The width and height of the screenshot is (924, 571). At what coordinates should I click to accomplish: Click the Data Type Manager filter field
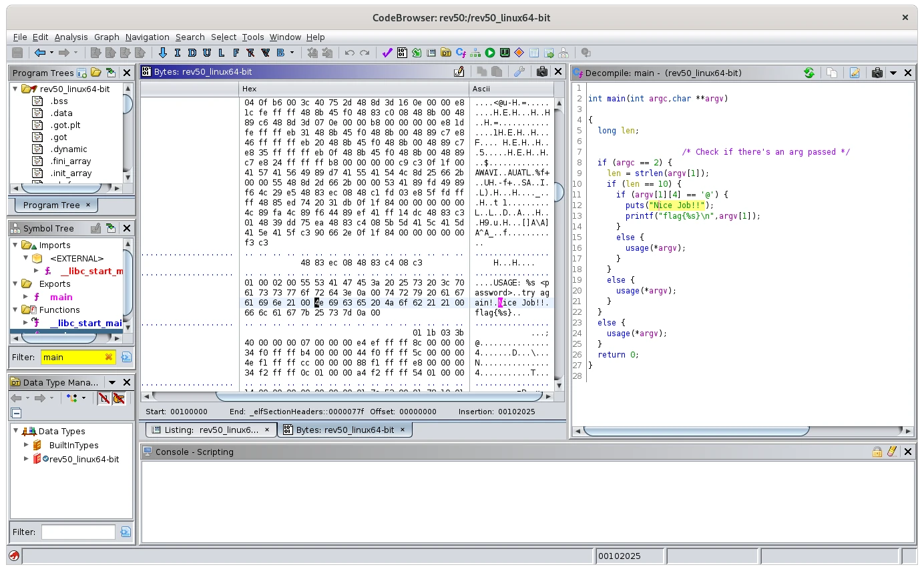pyautogui.click(x=78, y=532)
